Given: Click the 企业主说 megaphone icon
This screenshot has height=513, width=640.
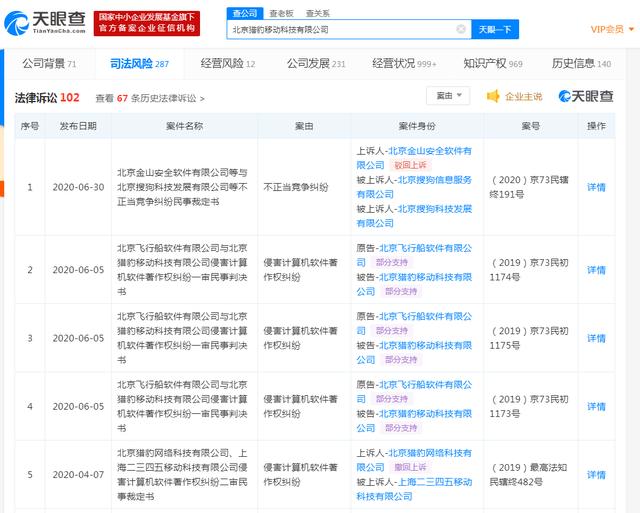Looking at the screenshot, I should coord(493,96).
